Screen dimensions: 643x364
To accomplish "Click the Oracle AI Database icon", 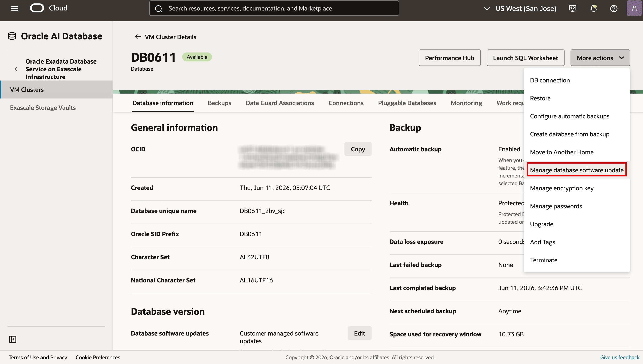I will (12, 36).
